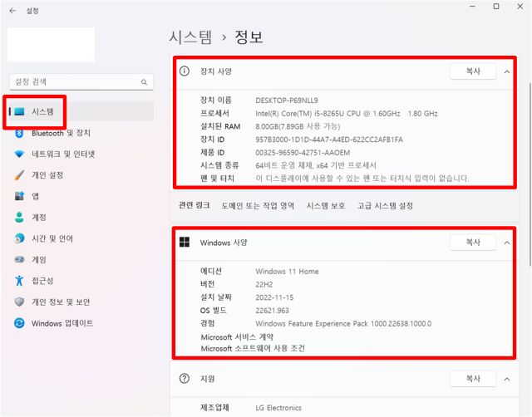This screenshot has height=417, width=532.
Task: Maximize the Settings window
Action: 496,7
